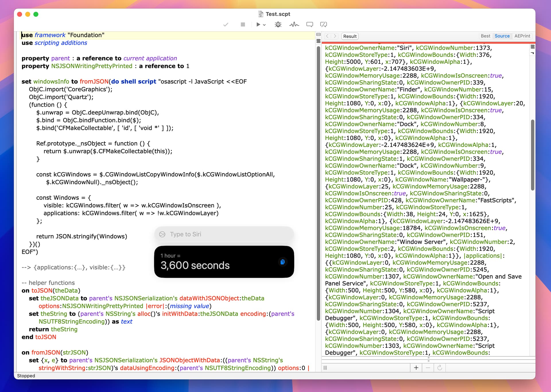
Task: Click the 'do shell script' keyword
Action: coord(134,81)
